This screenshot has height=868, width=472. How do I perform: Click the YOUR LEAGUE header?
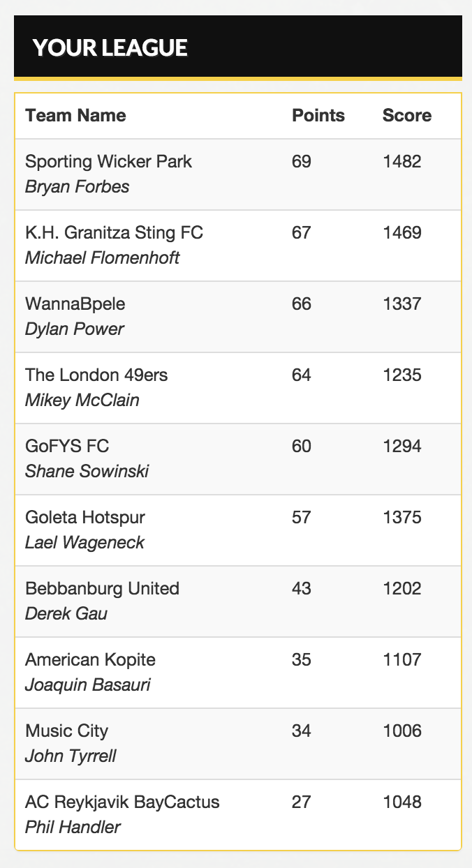pos(110,47)
